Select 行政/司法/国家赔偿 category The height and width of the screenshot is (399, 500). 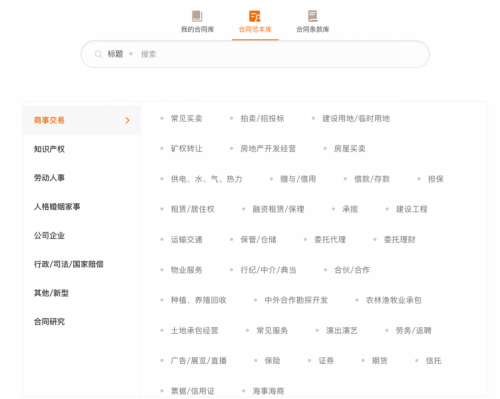(69, 264)
